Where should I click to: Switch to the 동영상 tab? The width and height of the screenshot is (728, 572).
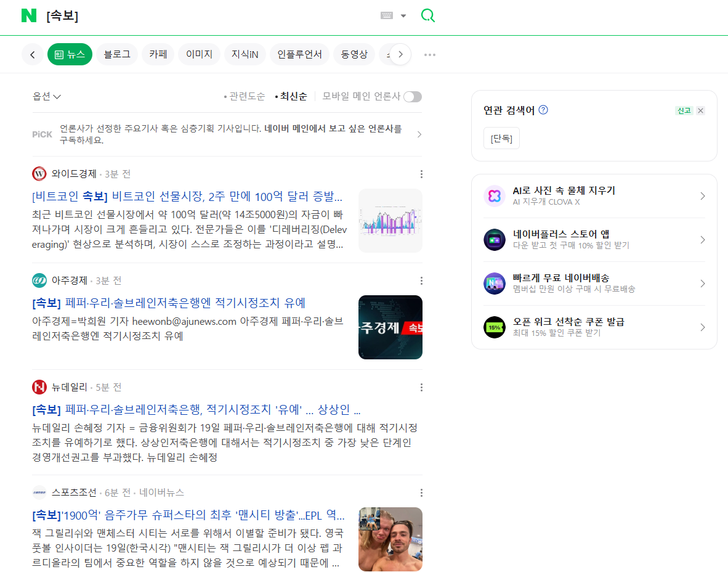[x=354, y=55]
